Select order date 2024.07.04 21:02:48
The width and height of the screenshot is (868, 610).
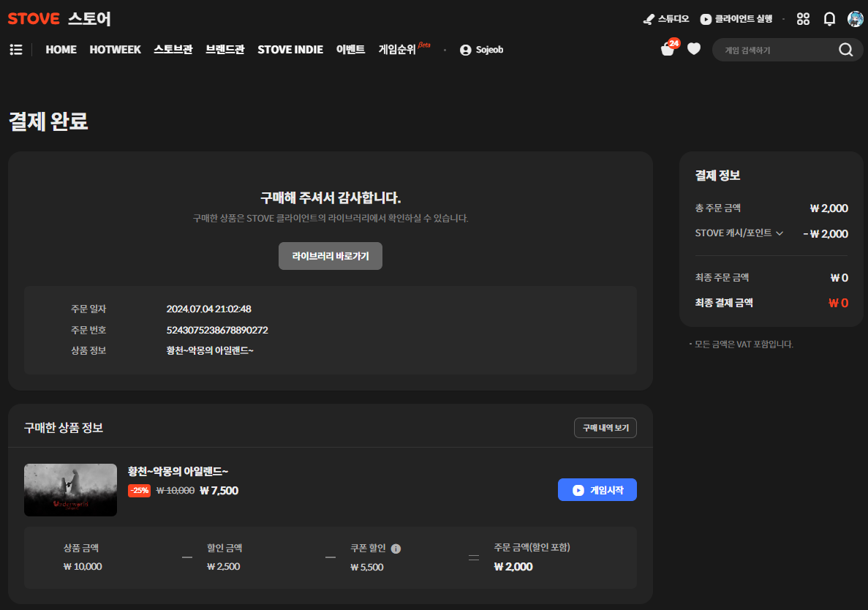[208, 309]
